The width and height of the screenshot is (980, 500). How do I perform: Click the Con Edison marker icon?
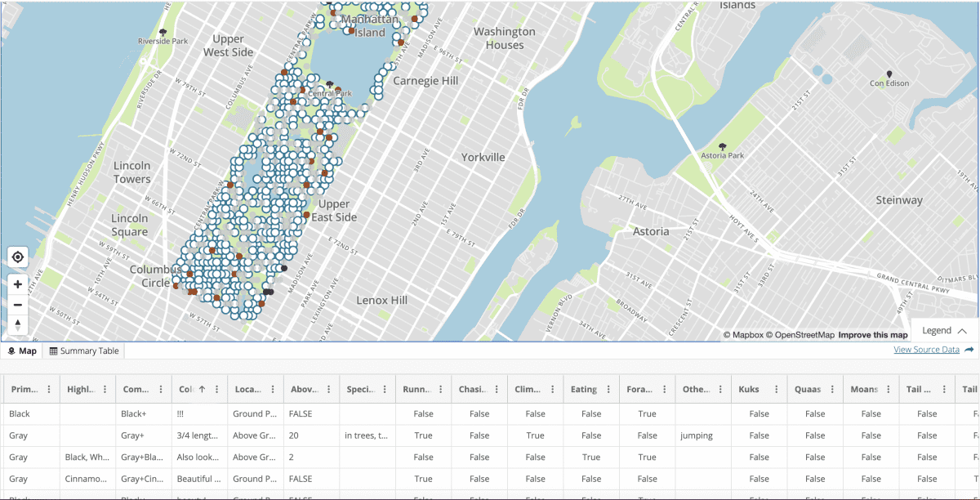tap(889, 75)
